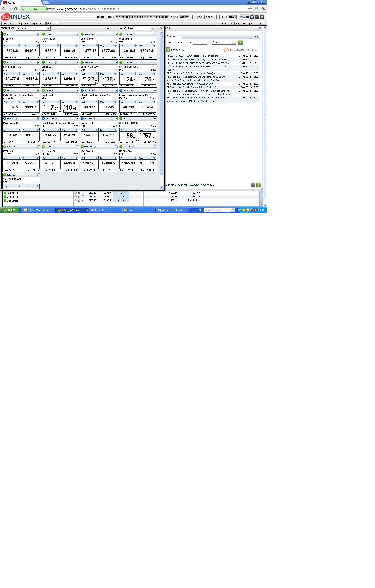Viewport: 375px width, 588px height.
Task: Click the Sell price 5628.8 on FTSE 100 DFB
Action: 12,51
